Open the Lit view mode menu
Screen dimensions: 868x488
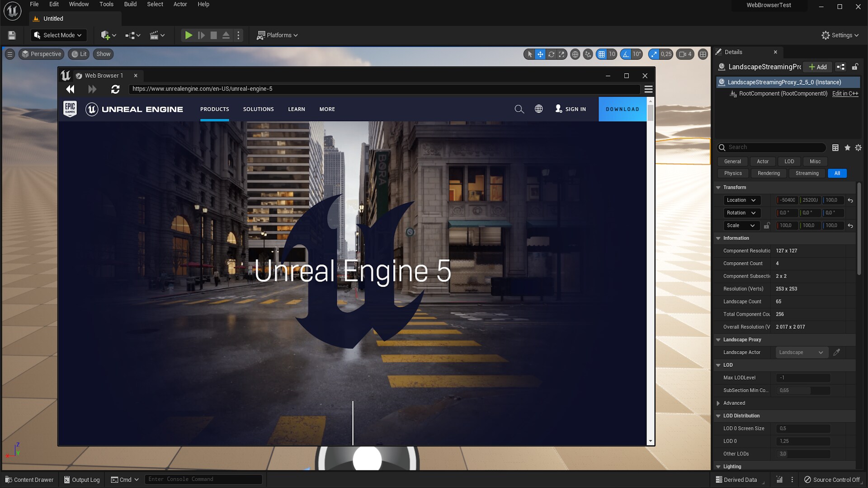pyautogui.click(x=79, y=54)
